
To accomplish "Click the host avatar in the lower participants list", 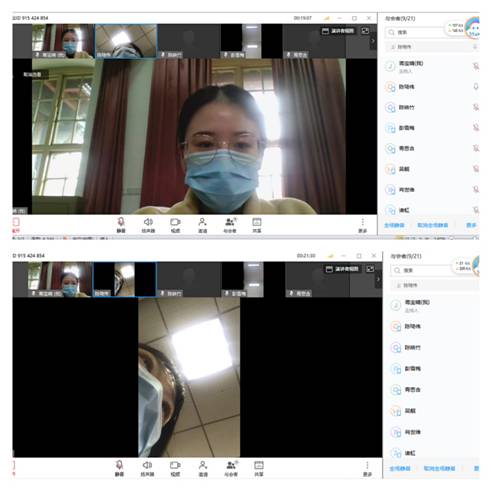I will 395,305.
